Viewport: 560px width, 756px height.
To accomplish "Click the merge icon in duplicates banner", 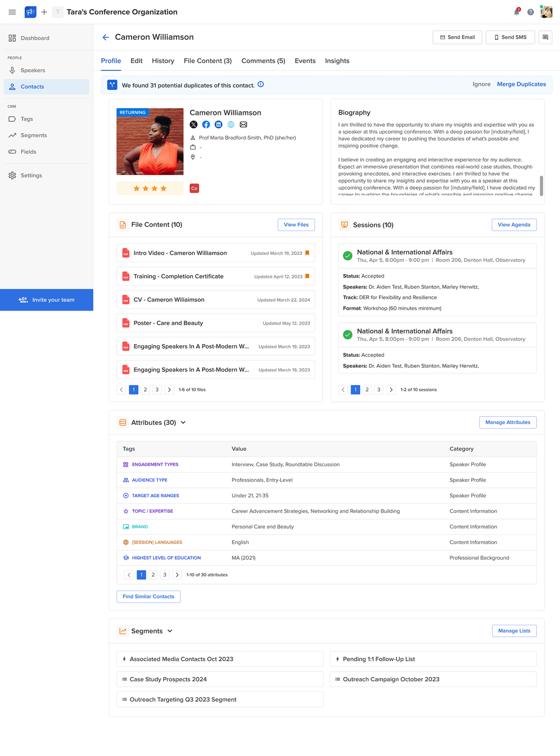I will point(112,85).
